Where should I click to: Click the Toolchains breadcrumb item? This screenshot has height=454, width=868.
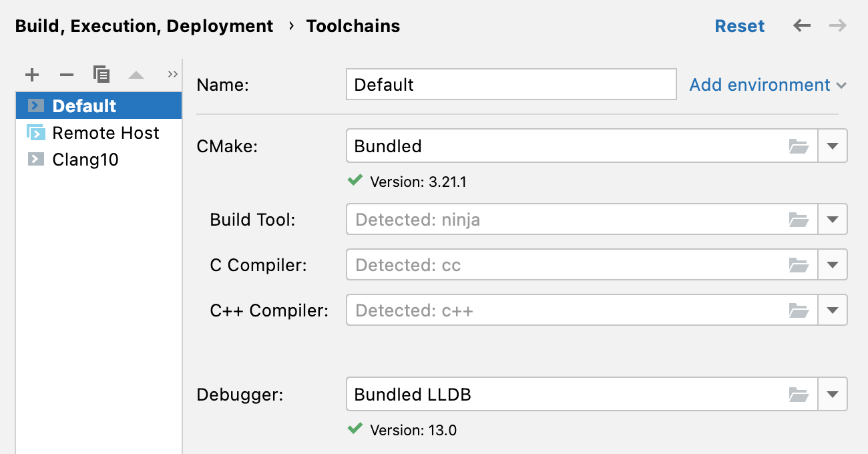click(353, 25)
